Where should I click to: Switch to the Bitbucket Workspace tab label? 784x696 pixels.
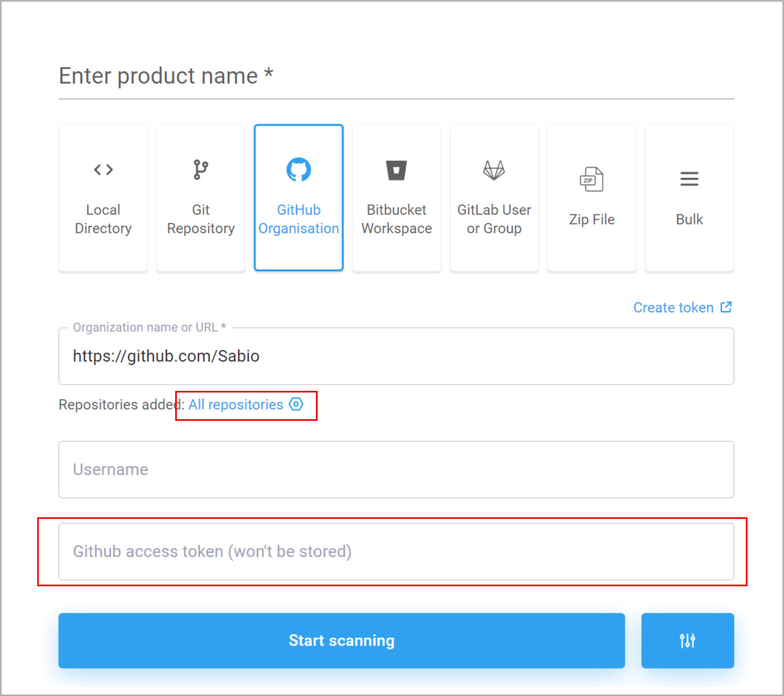click(x=396, y=219)
